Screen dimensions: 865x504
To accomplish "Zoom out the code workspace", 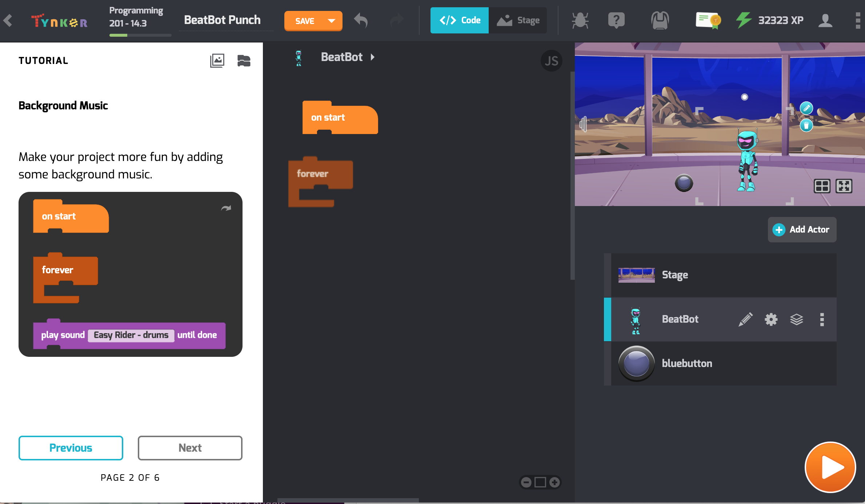I will 526,482.
